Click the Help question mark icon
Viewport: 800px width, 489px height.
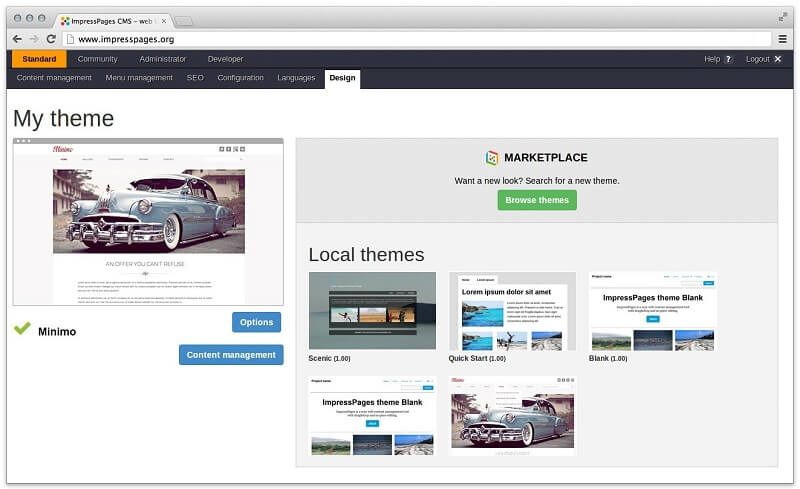tap(729, 59)
